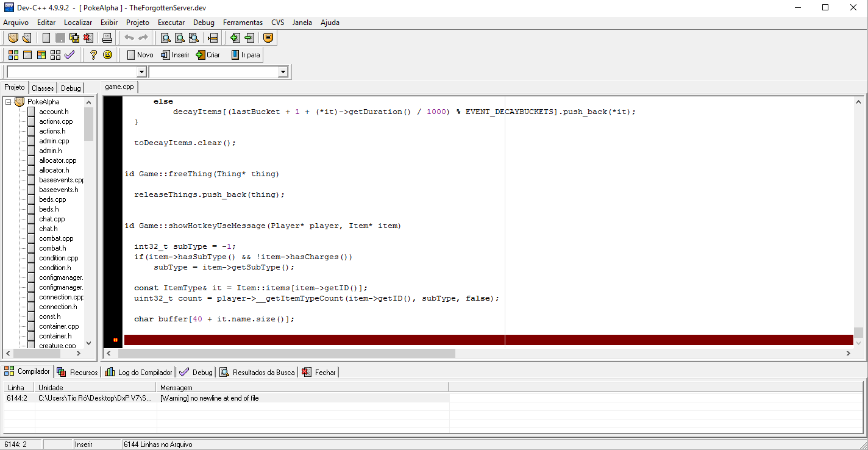This screenshot has width=868, height=450.
Task: Select account.h in project tree
Action: (54, 112)
